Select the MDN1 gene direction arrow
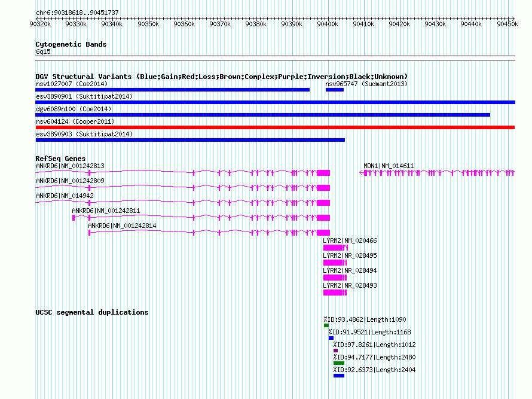Viewport: 532px width, 399px height. [361, 173]
